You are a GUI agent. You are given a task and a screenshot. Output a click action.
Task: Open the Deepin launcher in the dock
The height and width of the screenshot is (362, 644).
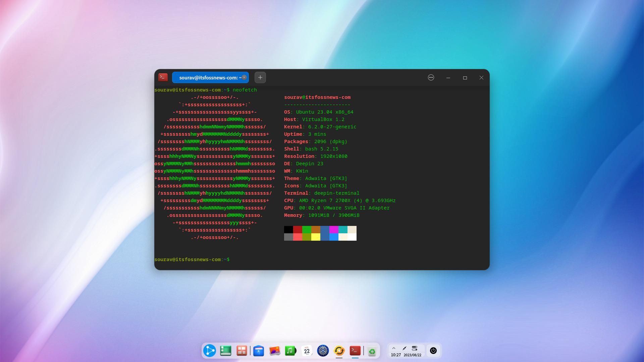pyautogui.click(x=210, y=351)
